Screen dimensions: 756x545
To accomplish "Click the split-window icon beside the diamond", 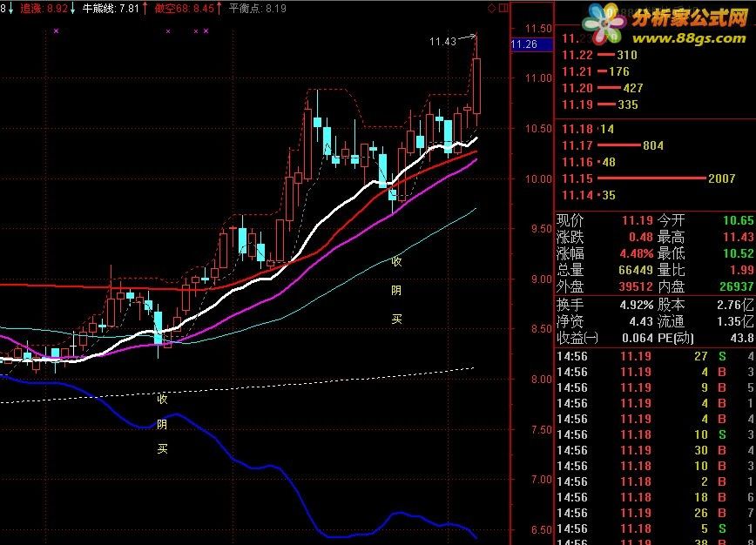I will click(x=503, y=8).
